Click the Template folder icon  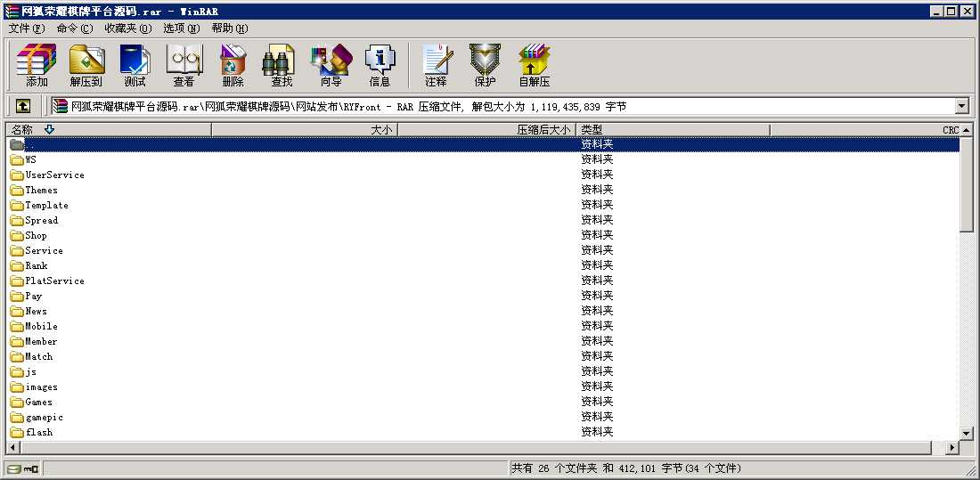(17, 205)
